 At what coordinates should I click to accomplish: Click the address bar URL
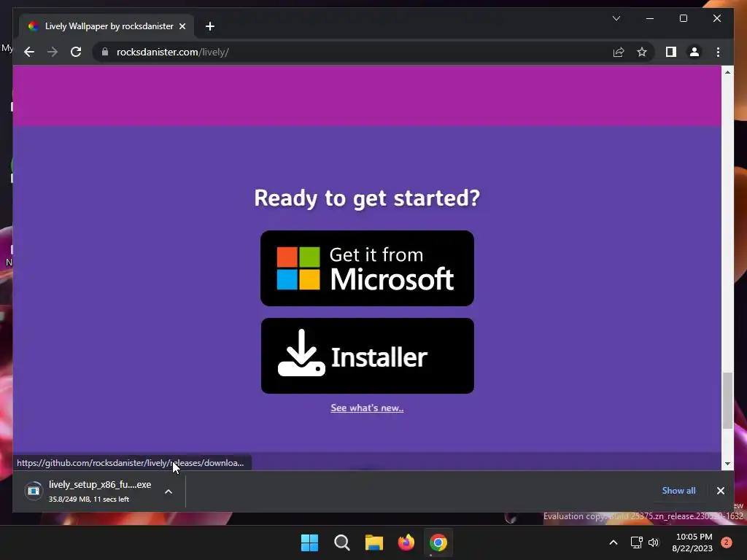172,52
